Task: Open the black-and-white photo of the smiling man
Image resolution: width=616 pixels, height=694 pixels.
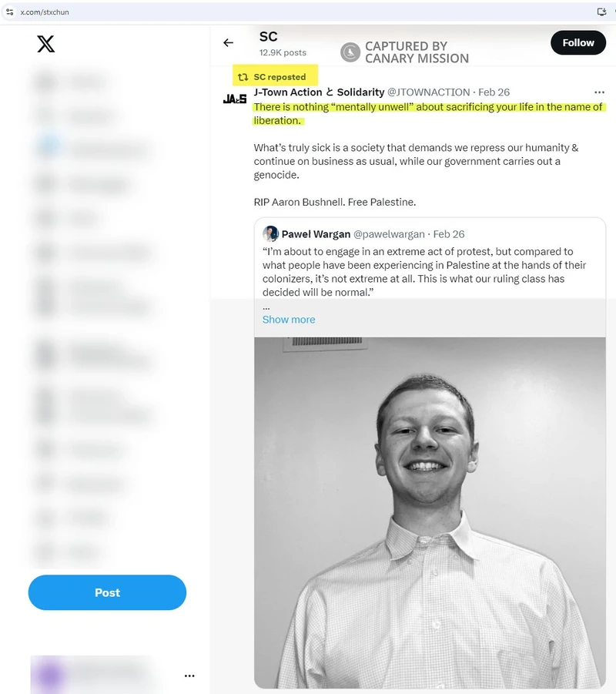Action: coord(430,512)
